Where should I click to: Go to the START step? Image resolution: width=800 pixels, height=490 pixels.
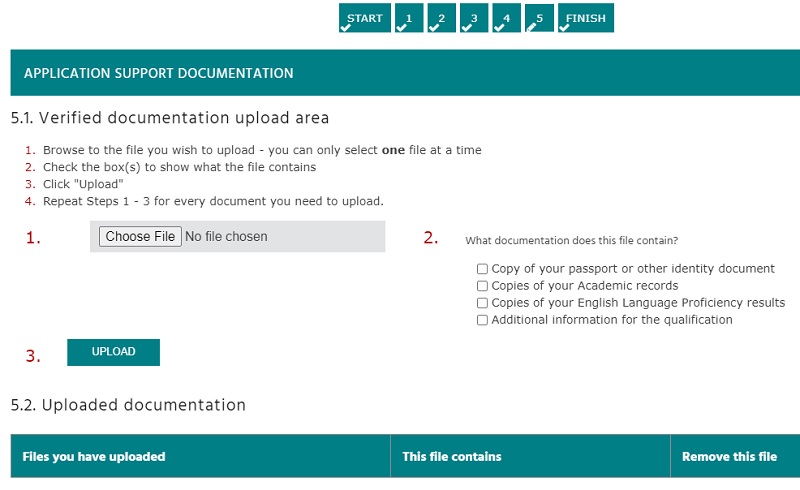364,18
